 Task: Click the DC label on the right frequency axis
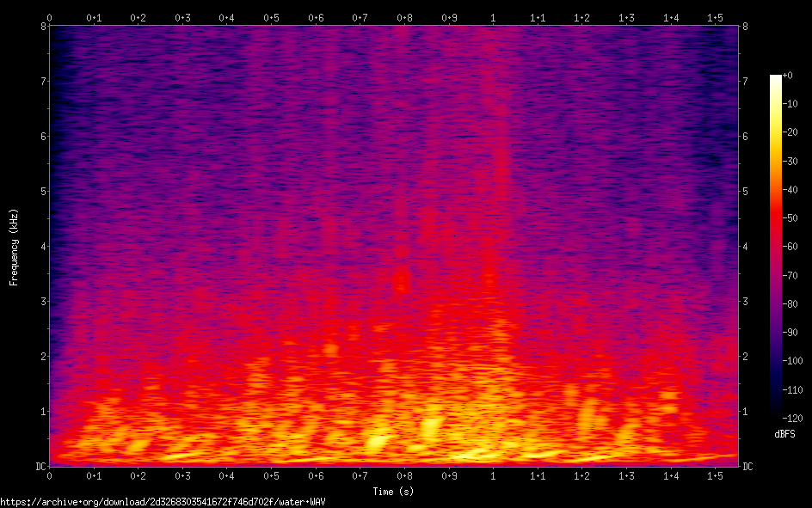(x=747, y=467)
